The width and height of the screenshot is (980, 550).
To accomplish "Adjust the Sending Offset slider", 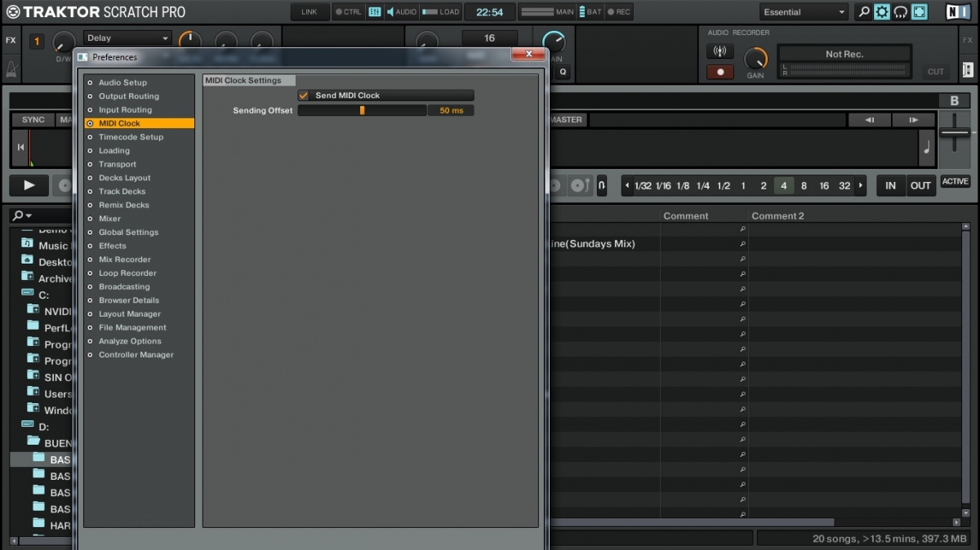I will (362, 110).
